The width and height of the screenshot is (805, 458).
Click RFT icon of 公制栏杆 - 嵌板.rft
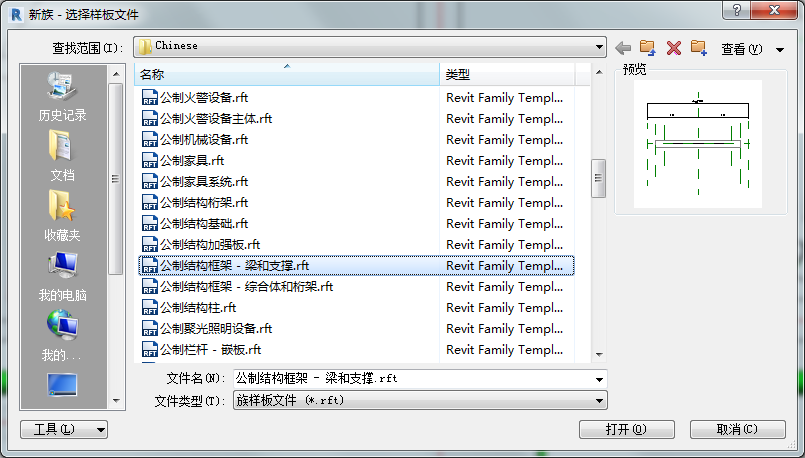tap(149, 350)
